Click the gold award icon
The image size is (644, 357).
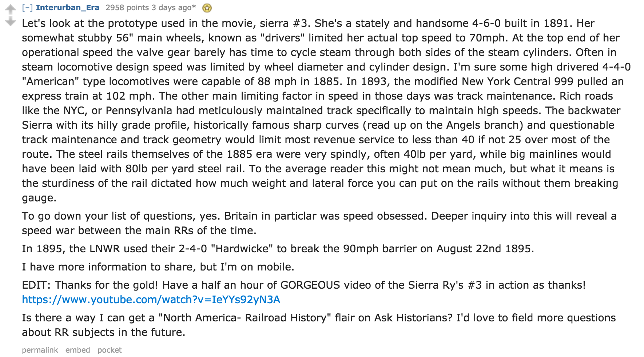click(x=207, y=8)
